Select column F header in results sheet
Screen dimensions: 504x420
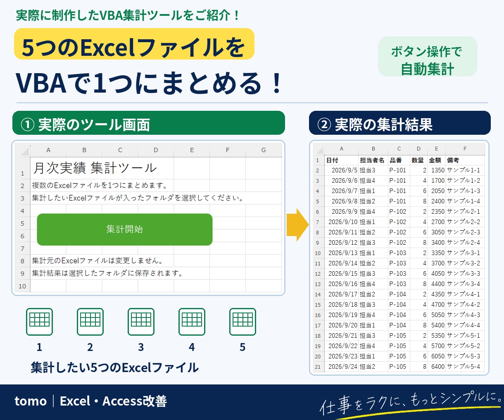(x=465, y=149)
